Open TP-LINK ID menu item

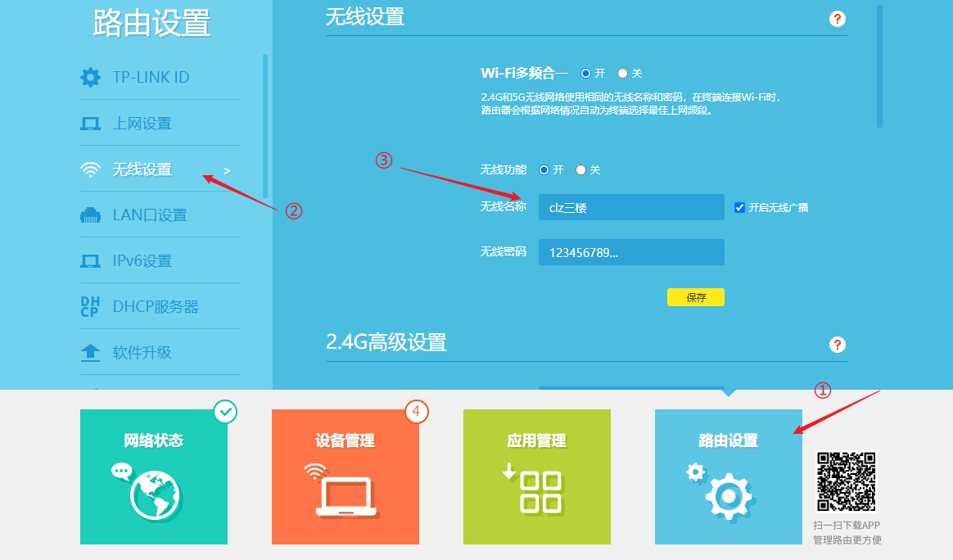point(160,77)
